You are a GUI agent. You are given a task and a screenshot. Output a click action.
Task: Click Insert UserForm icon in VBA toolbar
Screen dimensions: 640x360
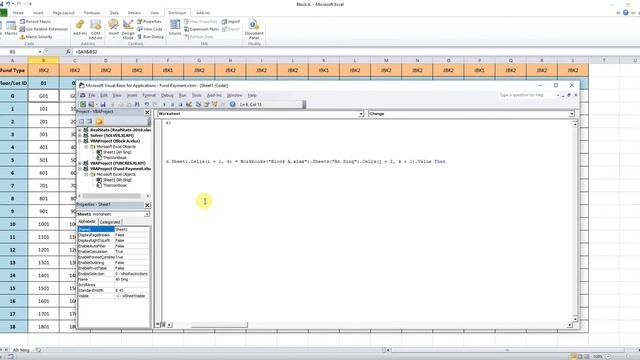pos(91,104)
